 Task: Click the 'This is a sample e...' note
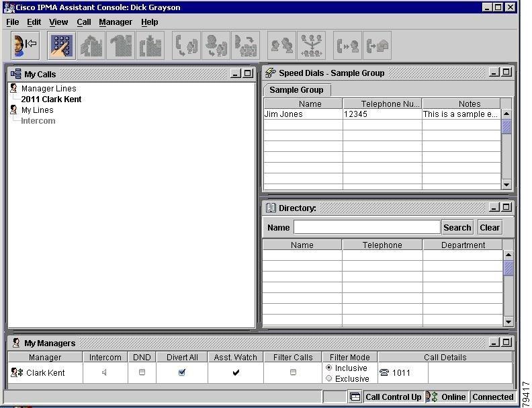(x=461, y=114)
